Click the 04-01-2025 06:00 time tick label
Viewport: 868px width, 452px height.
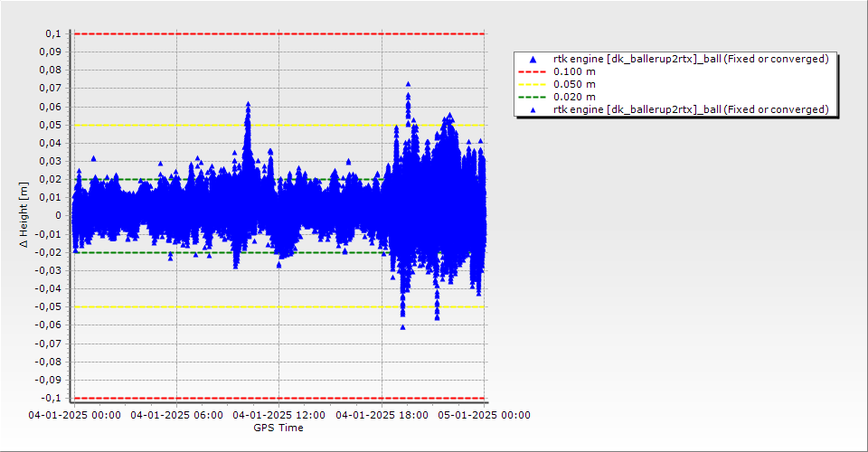[175, 415]
